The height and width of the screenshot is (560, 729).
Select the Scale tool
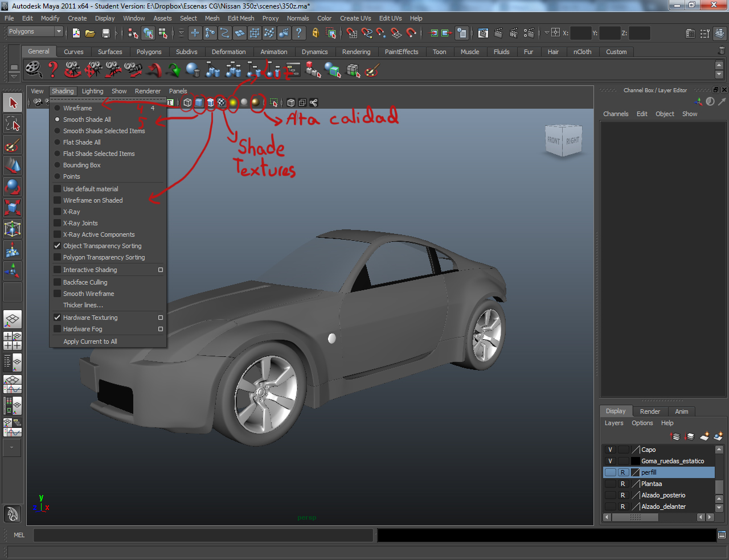(13, 208)
